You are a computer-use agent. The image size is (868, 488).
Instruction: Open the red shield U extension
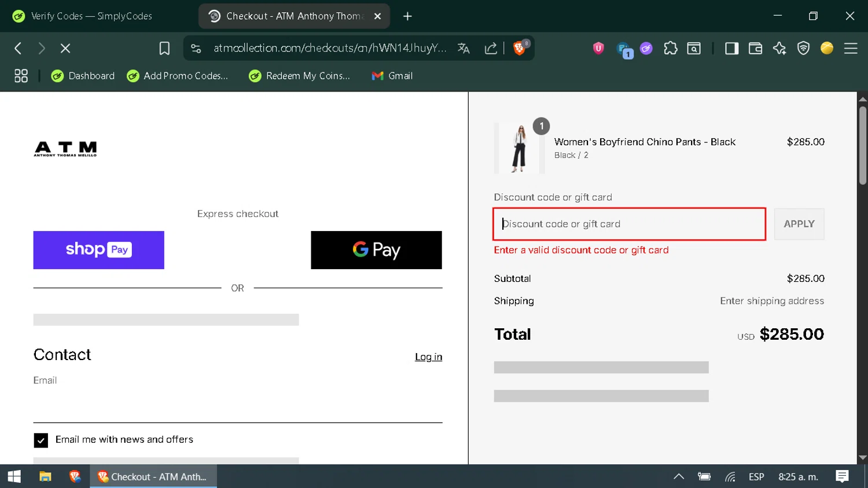pyautogui.click(x=598, y=49)
